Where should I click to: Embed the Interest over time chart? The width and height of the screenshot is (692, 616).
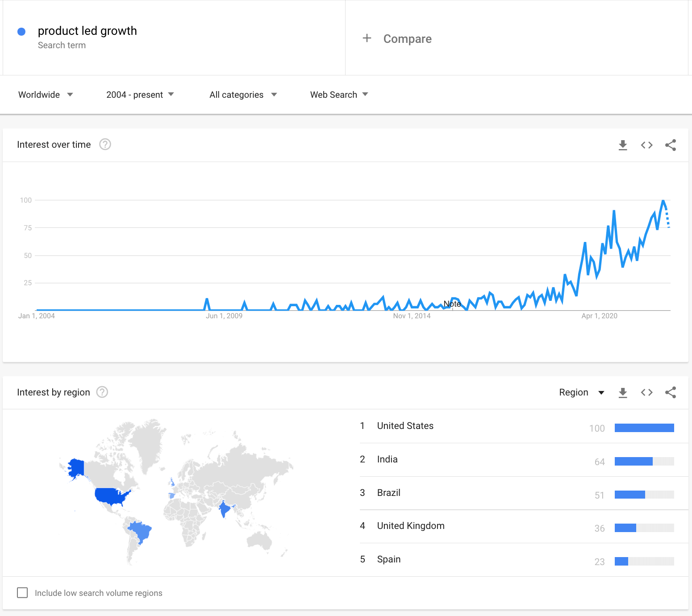click(x=646, y=145)
